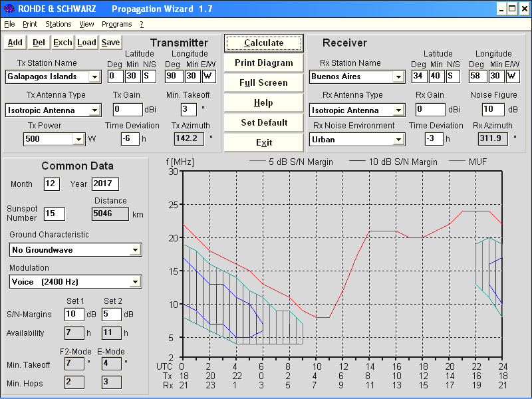
Task: Click the Tx Latitude Min field
Action: 132,76
